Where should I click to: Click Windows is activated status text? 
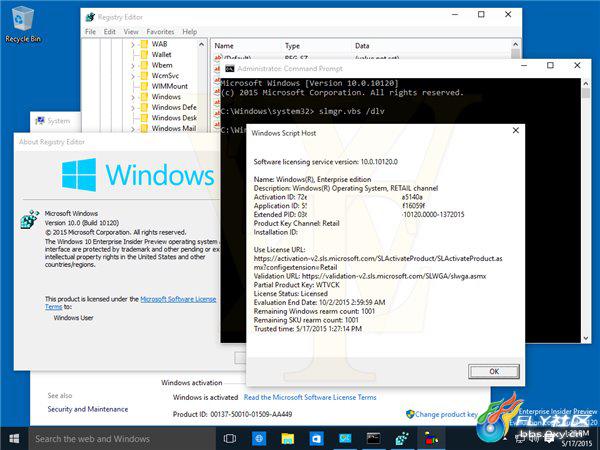click(x=205, y=397)
